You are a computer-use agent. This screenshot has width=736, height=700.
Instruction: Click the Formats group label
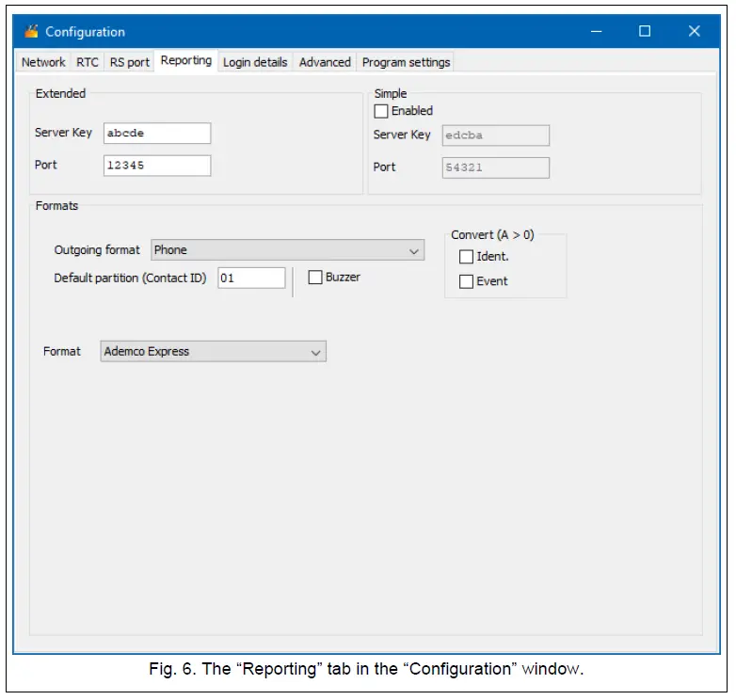tap(56, 206)
